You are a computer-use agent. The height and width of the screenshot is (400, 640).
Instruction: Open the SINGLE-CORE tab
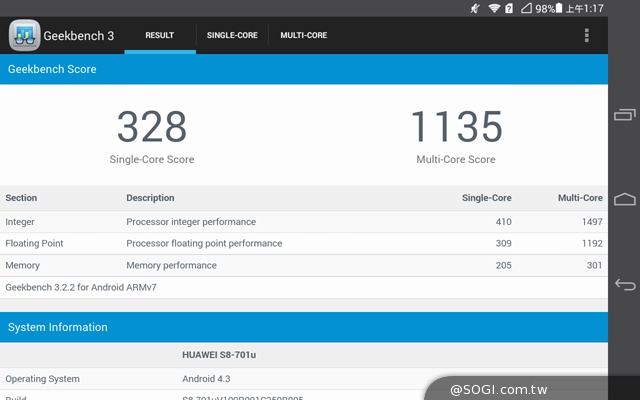[232, 36]
